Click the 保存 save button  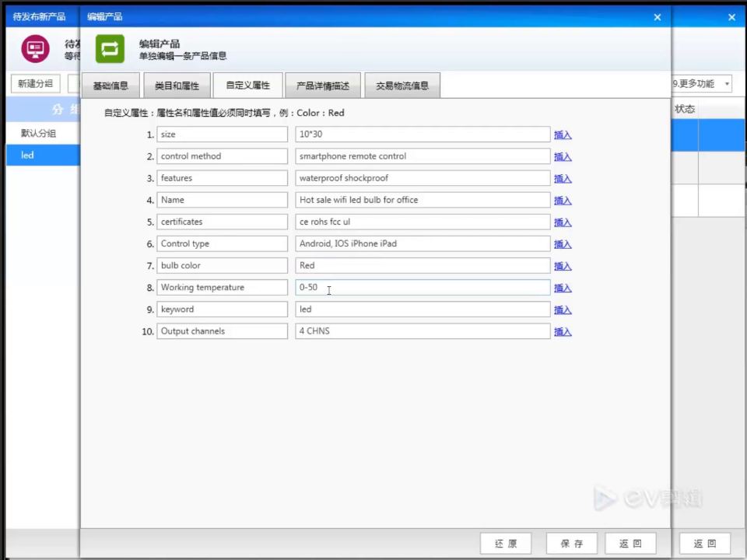(x=571, y=544)
